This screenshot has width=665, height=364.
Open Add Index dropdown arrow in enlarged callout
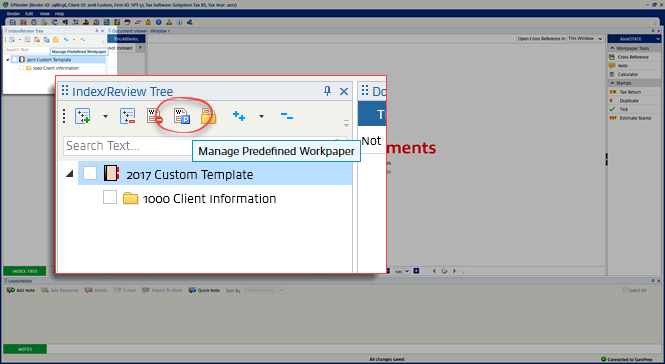tap(105, 116)
